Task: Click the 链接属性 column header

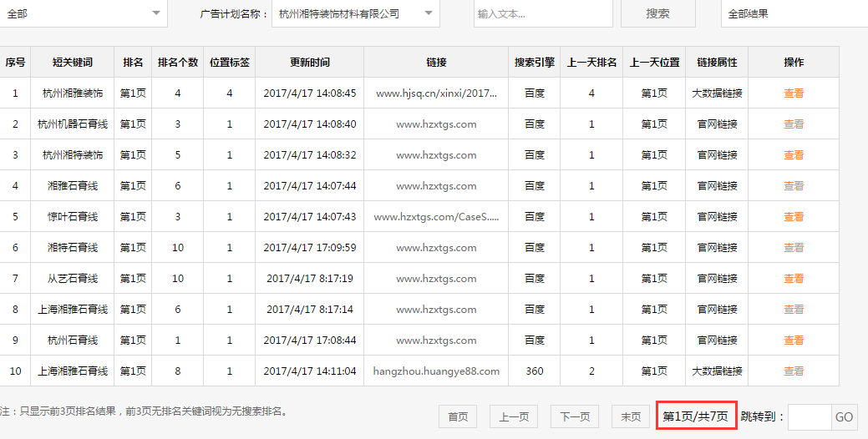Action: coord(717,63)
